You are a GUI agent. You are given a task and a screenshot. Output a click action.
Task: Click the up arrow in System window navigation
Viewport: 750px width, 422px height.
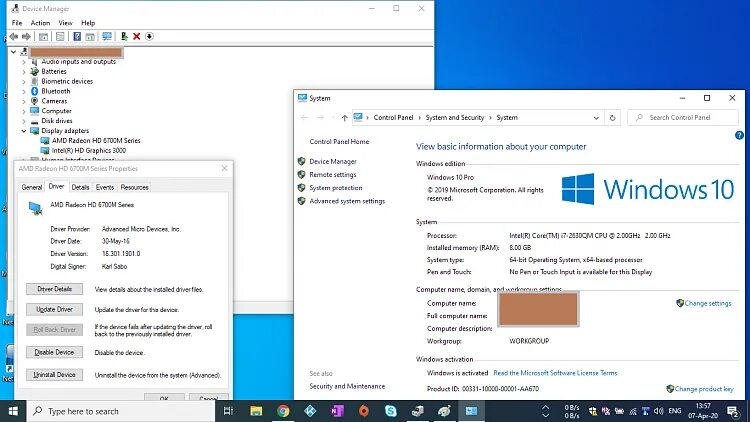(x=344, y=118)
